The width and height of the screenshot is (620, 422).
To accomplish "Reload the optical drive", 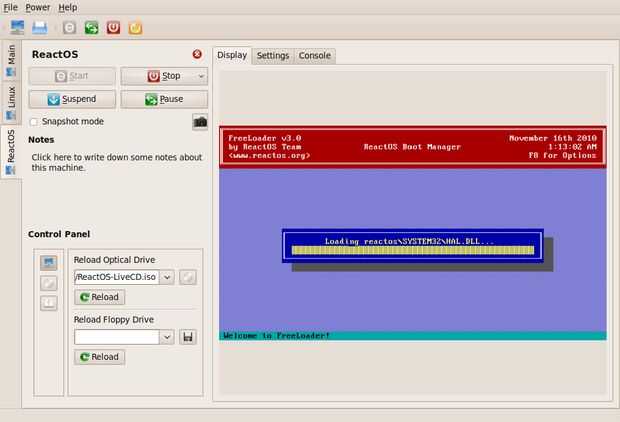I will click(100, 297).
